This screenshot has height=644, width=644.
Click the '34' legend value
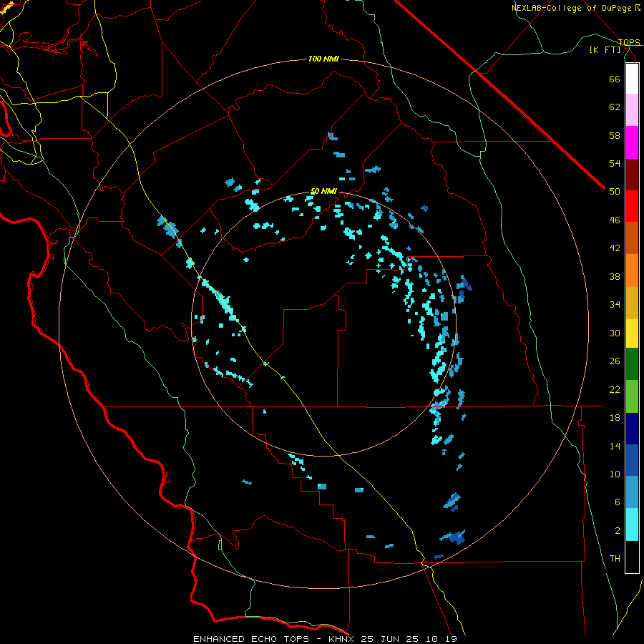tap(615, 305)
